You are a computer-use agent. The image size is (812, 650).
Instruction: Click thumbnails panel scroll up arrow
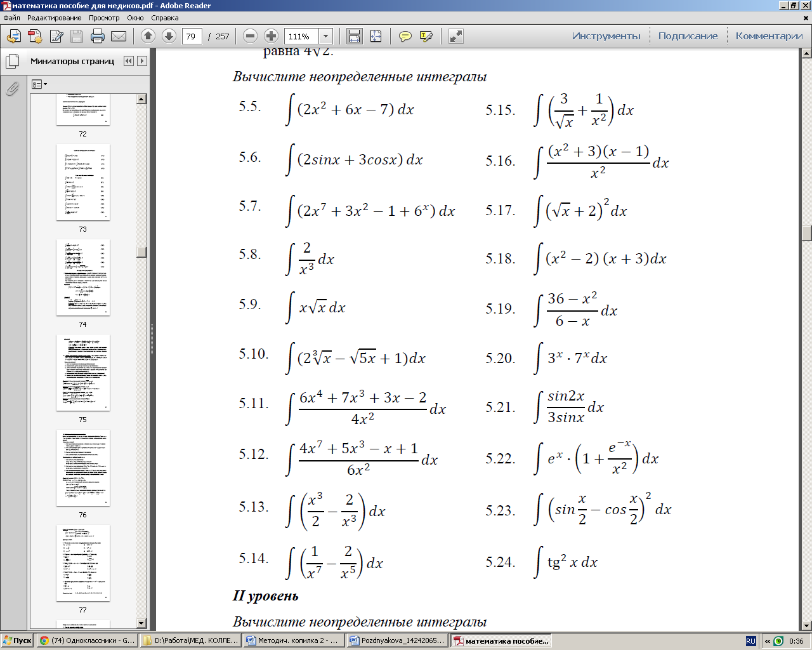(x=141, y=99)
